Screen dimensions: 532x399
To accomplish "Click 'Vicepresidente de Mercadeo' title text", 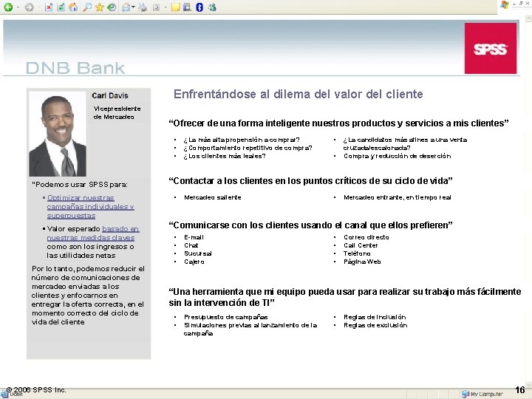I will tap(117, 112).
